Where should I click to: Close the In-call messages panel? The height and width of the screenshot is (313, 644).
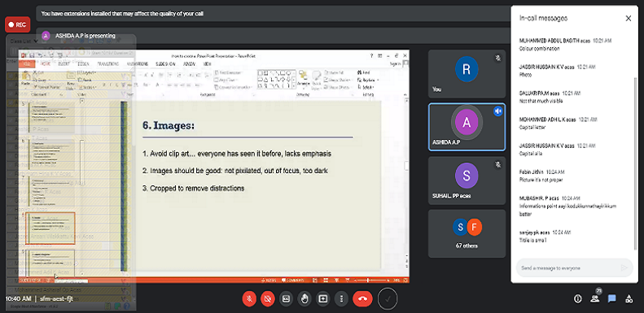pos(628,19)
